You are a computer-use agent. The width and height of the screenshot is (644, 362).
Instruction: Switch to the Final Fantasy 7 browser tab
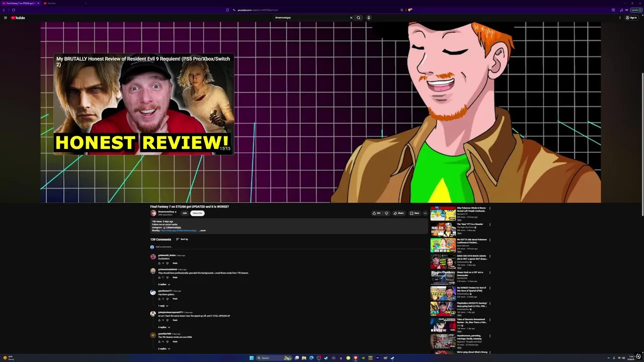pos(20,3)
